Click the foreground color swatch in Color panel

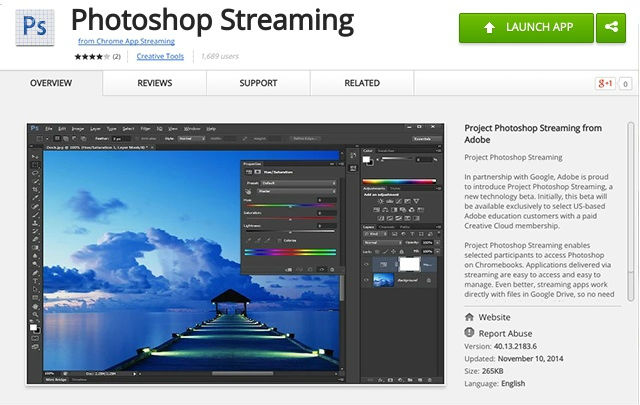pos(366,160)
